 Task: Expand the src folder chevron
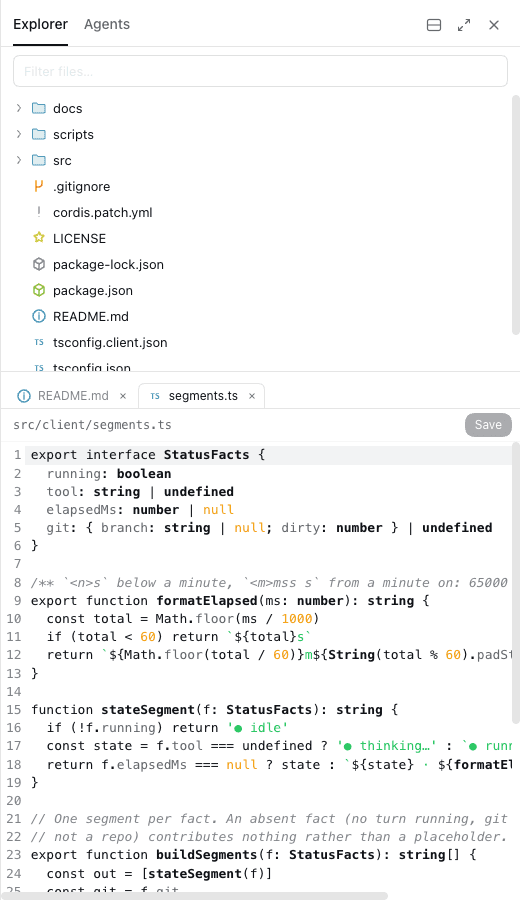pos(19,160)
